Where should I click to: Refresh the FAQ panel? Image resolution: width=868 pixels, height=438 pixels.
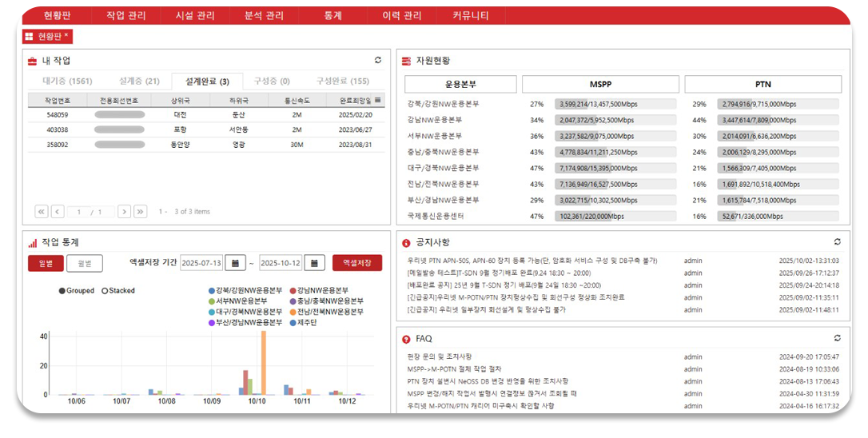[x=838, y=338]
